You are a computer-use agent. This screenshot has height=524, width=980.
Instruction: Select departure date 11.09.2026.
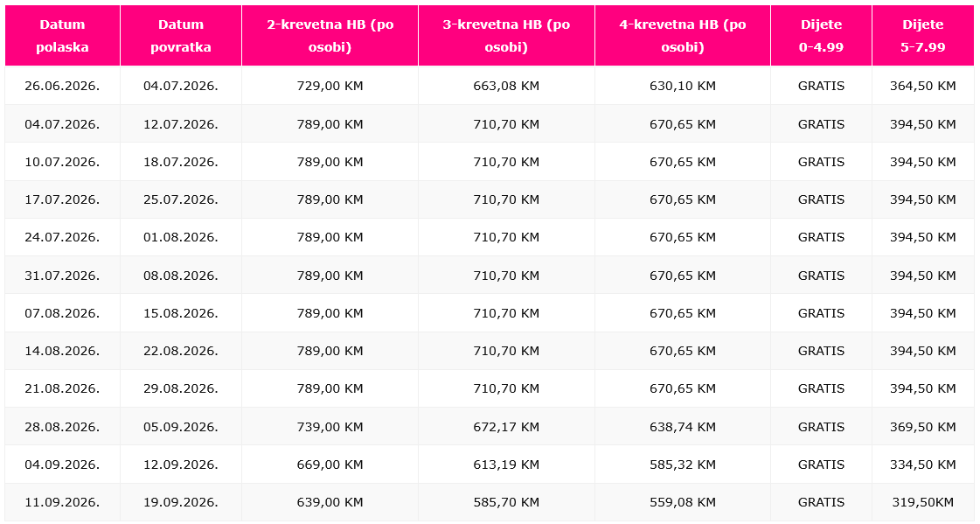[62, 502]
